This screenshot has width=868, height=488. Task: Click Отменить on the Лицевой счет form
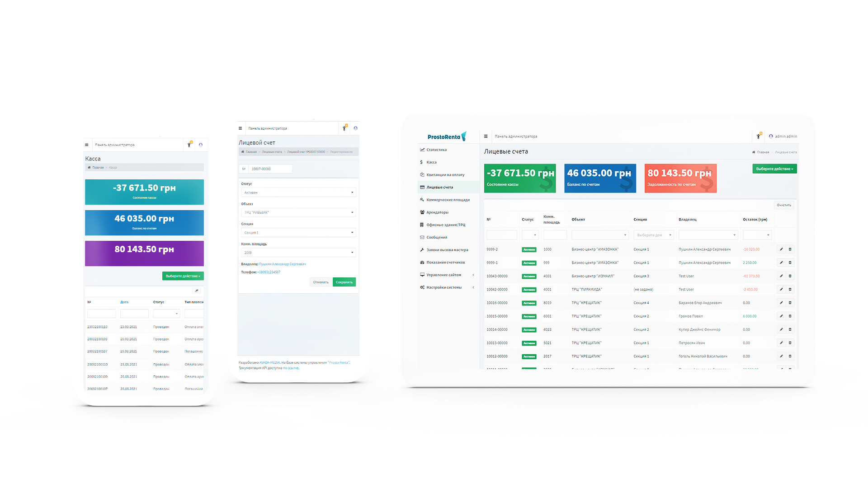(x=321, y=282)
